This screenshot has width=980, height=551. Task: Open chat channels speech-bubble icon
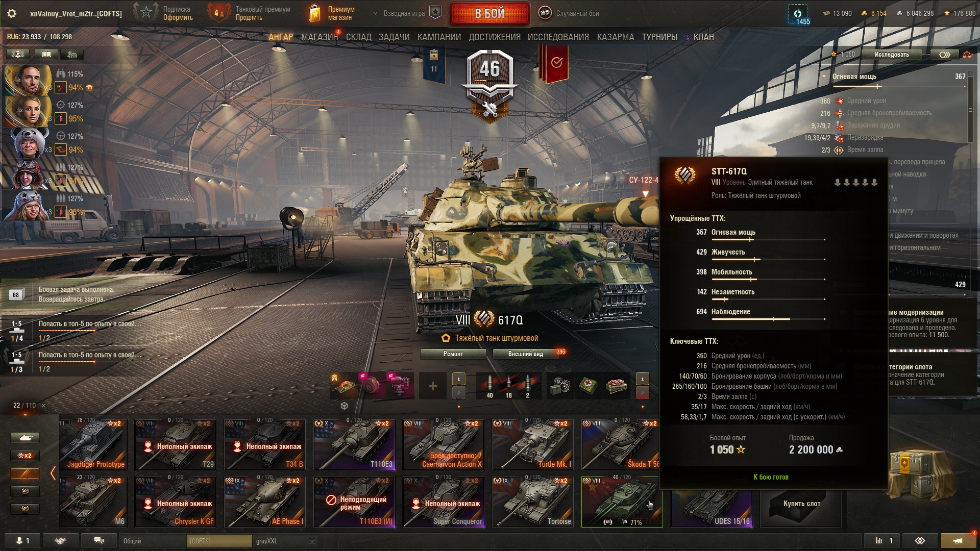(x=99, y=541)
